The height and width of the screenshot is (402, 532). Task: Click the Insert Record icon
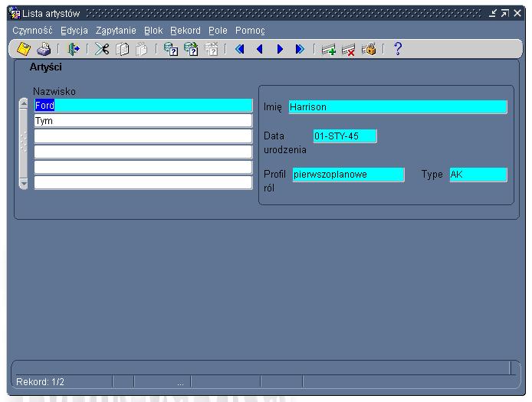328,50
